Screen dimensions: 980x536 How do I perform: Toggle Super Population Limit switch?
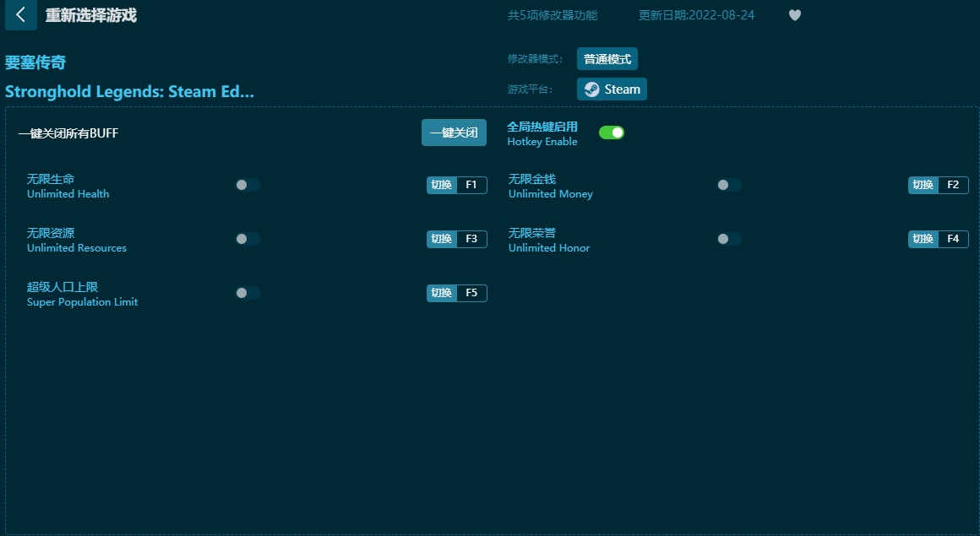[248, 293]
